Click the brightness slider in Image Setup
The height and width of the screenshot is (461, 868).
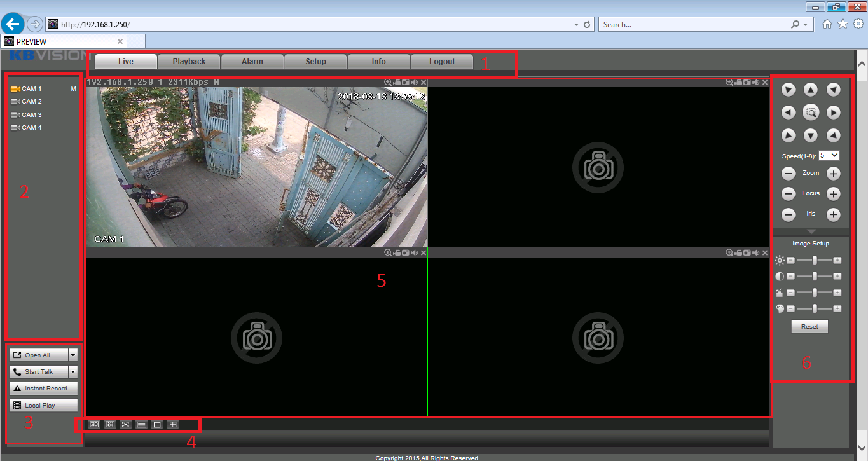[x=814, y=260]
